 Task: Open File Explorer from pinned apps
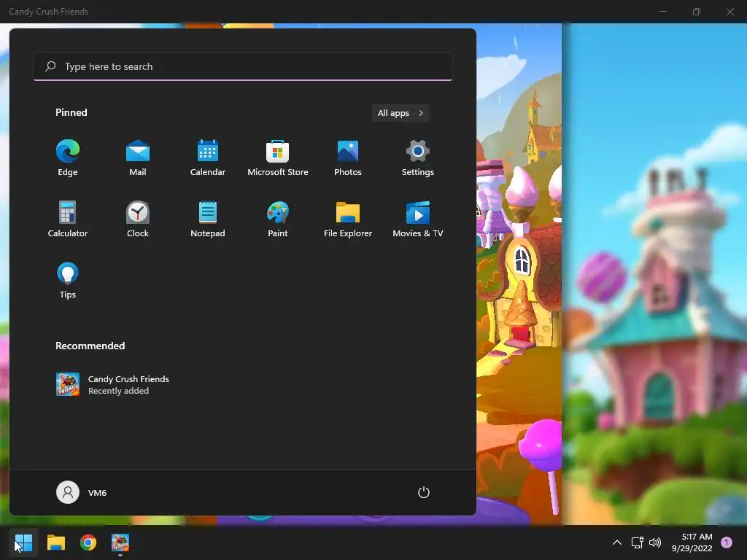click(348, 219)
